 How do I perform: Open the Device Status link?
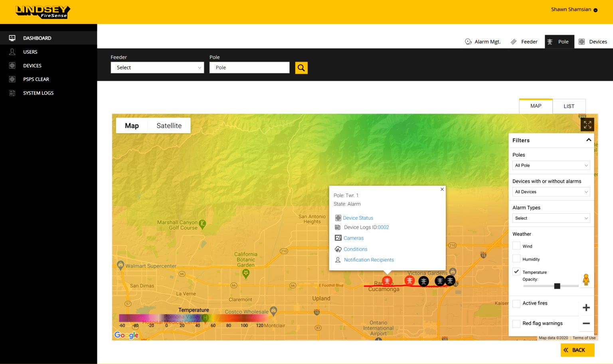point(358,218)
